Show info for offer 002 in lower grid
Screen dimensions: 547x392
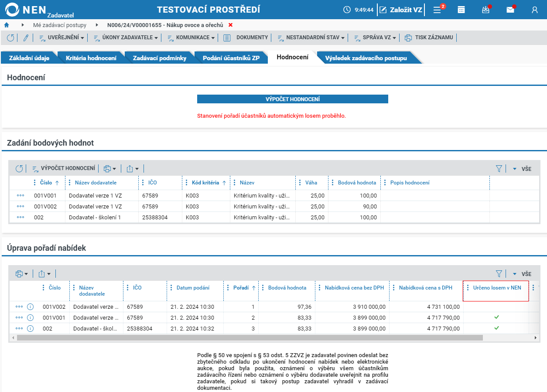(30, 328)
